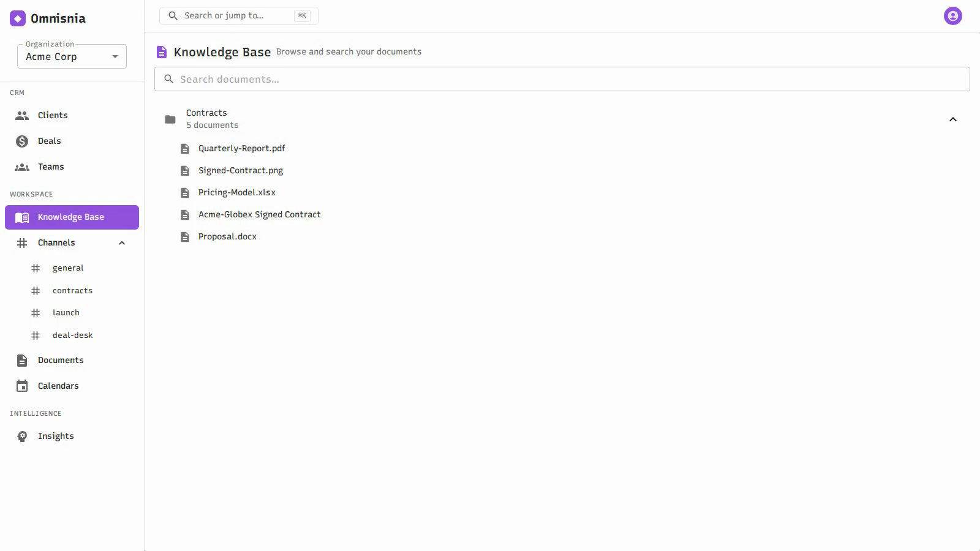This screenshot has height=551, width=980.
Task: Click the Documents file icon
Action: (x=22, y=361)
